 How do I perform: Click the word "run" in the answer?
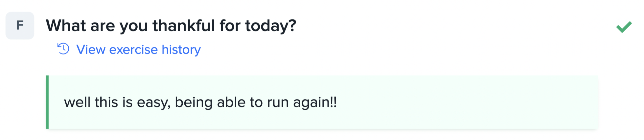(x=278, y=102)
